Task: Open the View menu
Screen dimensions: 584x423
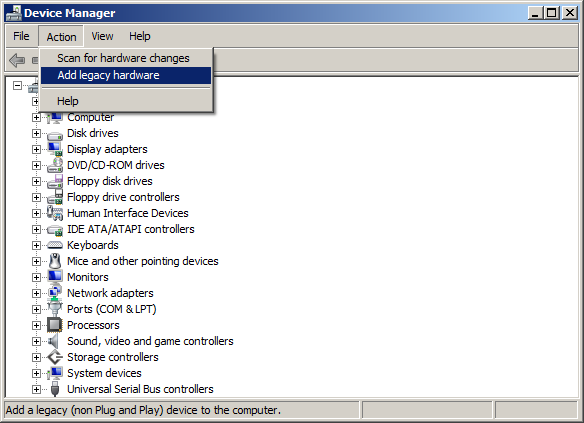Action: click(x=102, y=36)
